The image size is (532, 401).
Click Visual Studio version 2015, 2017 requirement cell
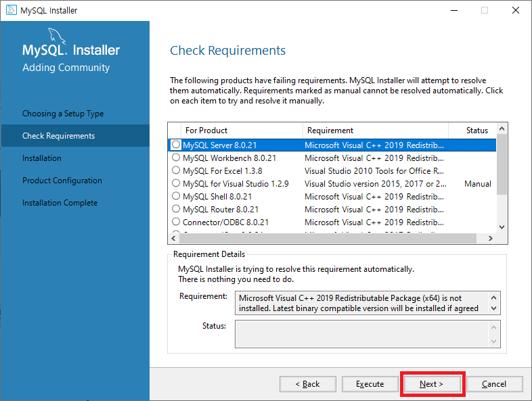(376, 184)
